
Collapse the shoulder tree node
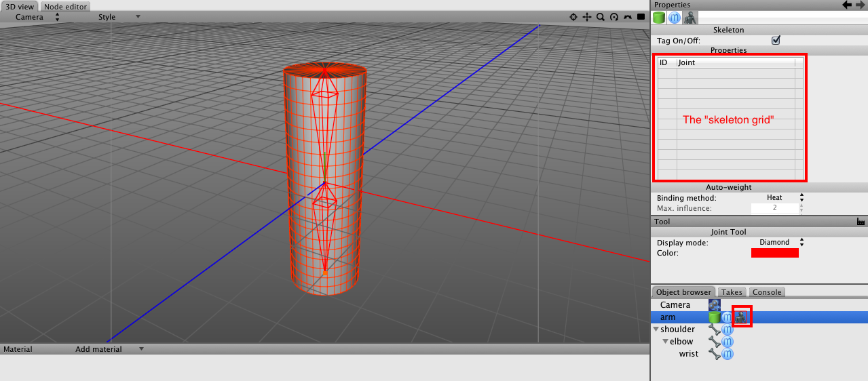(656, 329)
